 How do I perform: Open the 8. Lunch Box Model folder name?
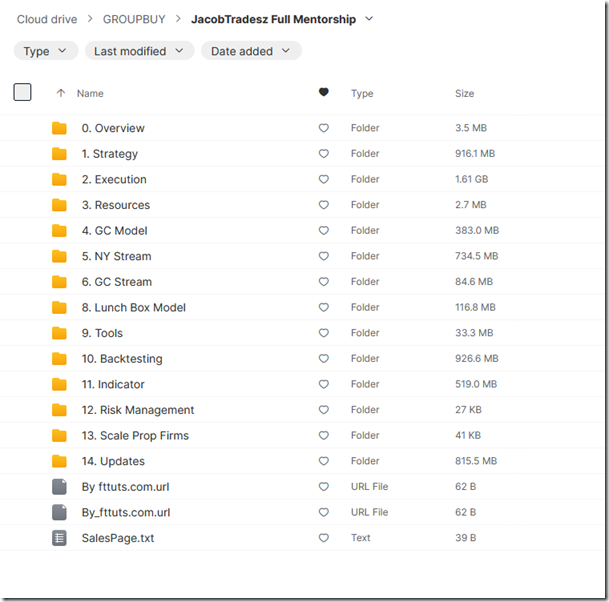tap(134, 308)
